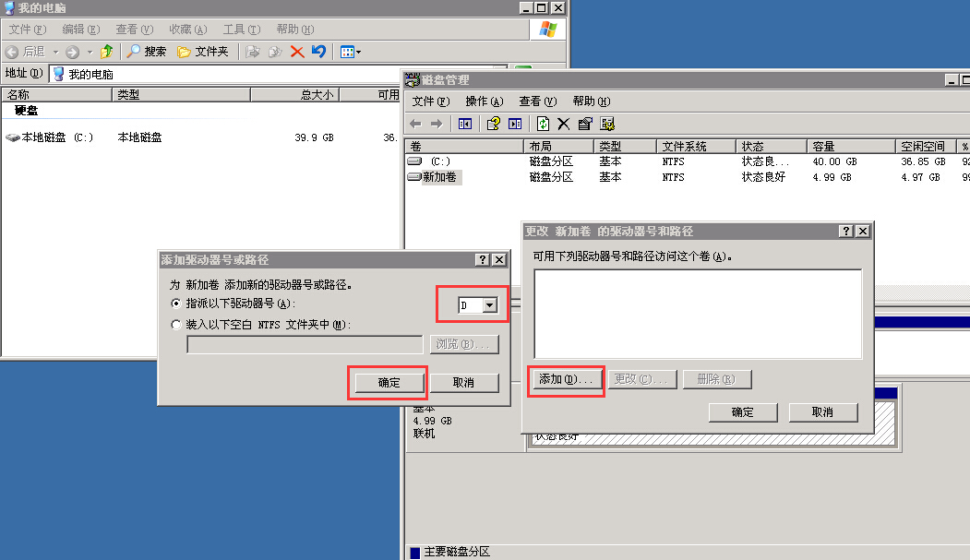This screenshot has height=560, width=970.
Task: Click 确定 in the add drive letter dialog
Action: pos(389,382)
